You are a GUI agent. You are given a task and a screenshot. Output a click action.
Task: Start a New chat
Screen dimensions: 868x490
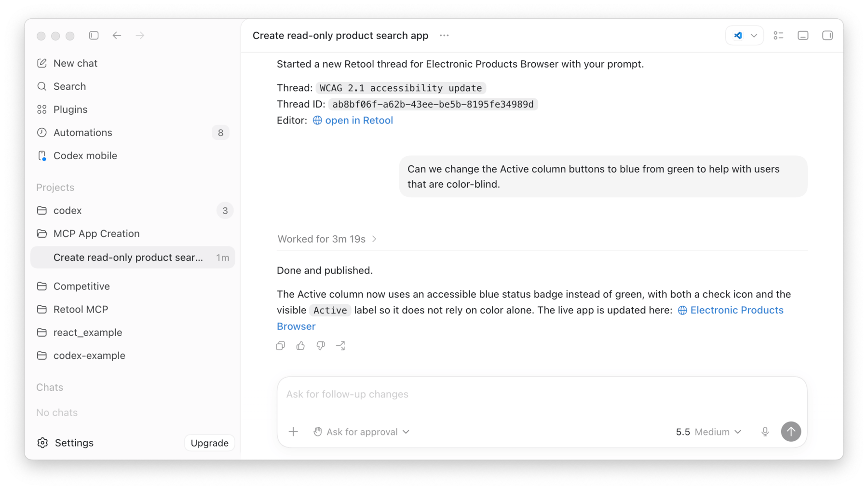click(133, 63)
